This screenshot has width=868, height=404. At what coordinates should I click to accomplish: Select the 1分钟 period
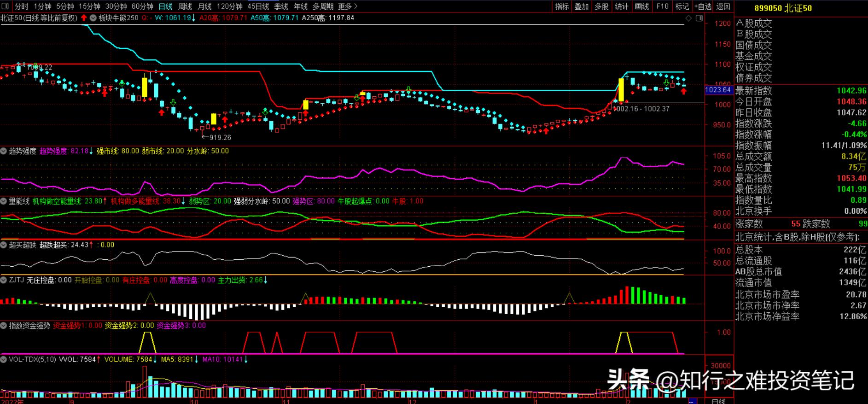pyautogui.click(x=42, y=6)
